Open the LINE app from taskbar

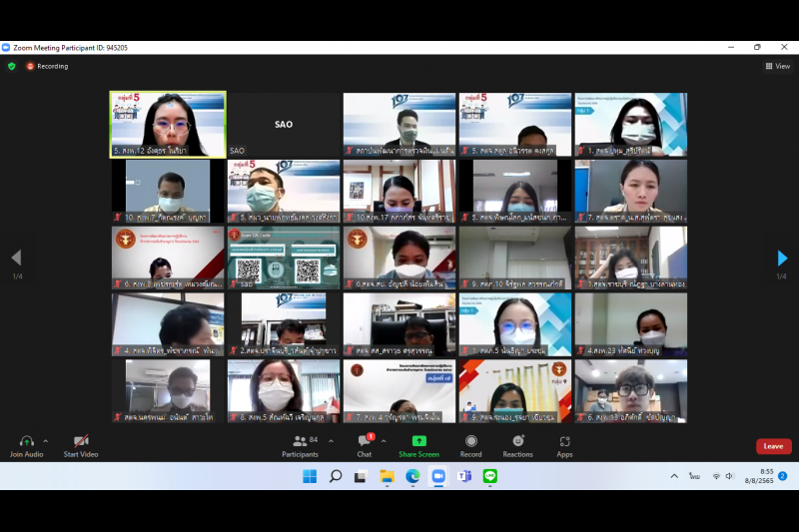[489, 476]
